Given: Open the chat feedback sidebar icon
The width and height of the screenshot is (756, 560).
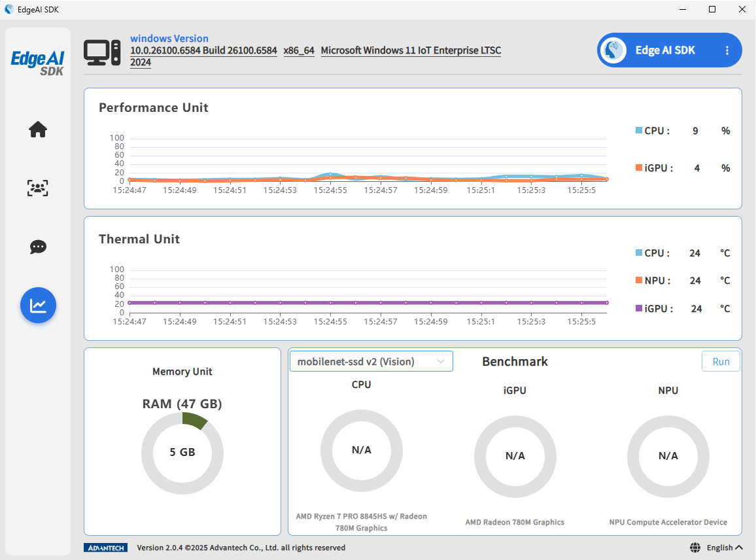Looking at the screenshot, I should [38, 247].
